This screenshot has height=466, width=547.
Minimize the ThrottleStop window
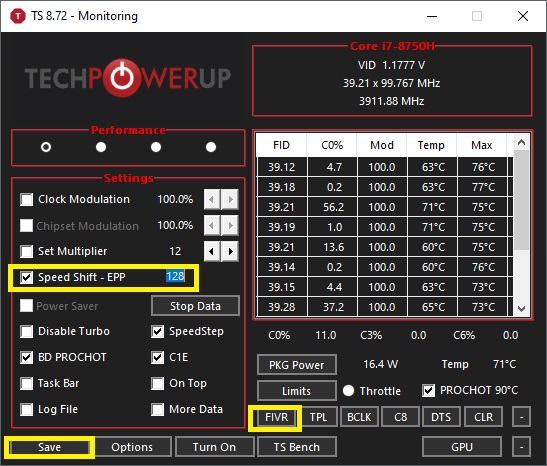[x=432, y=16]
